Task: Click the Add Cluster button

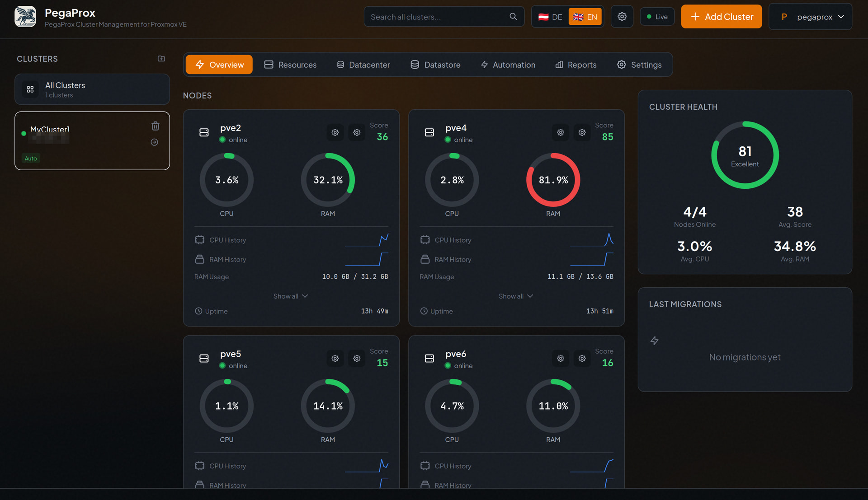Action: click(721, 17)
